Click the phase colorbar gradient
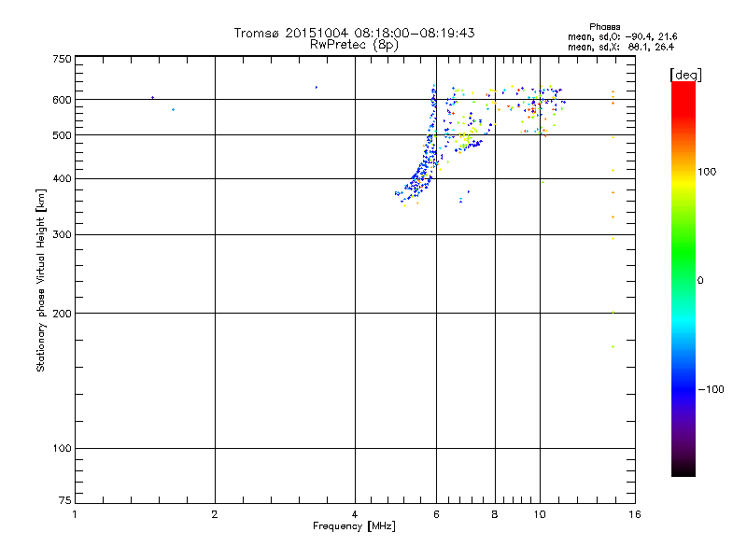Viewport: 747px width, 560px height. [x=684, y=279]
